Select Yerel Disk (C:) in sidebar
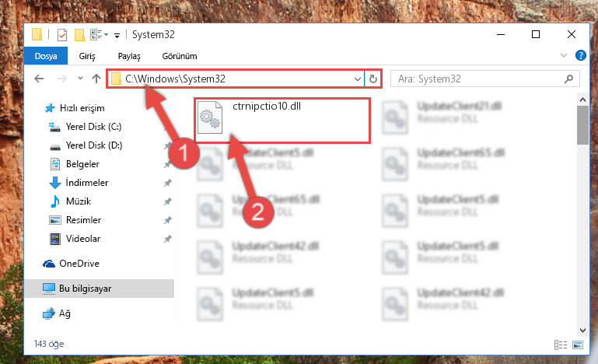The height and width of the screenshot is (364, 598). (x=93, y=127)
